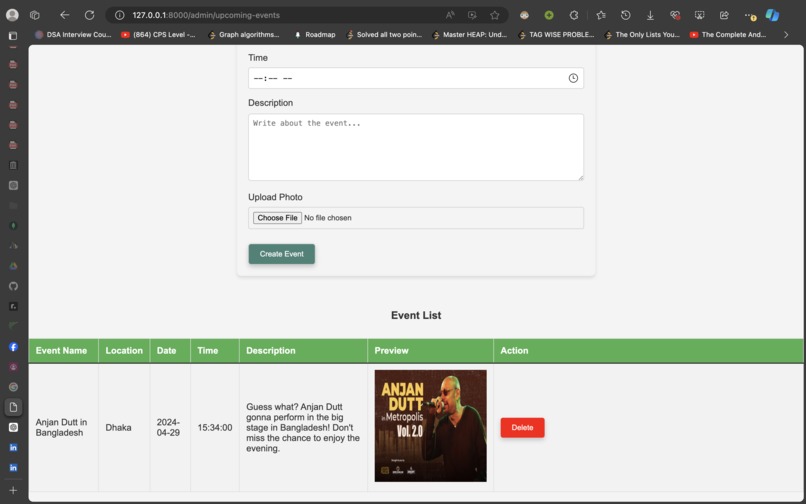Open a new tab with plus icon
806x504 pixels.
coord(13,490)
